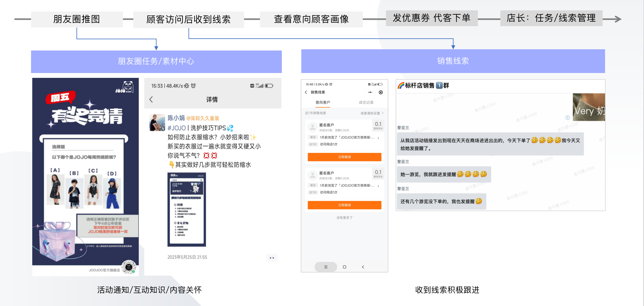
Task: Click dodo kids panda logo on poster
Action: click(124, 87)
